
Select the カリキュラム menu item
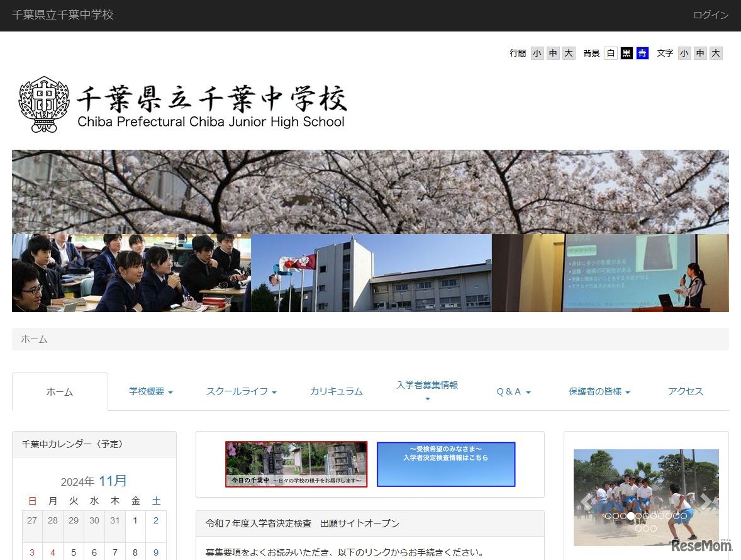pos(337,391)
